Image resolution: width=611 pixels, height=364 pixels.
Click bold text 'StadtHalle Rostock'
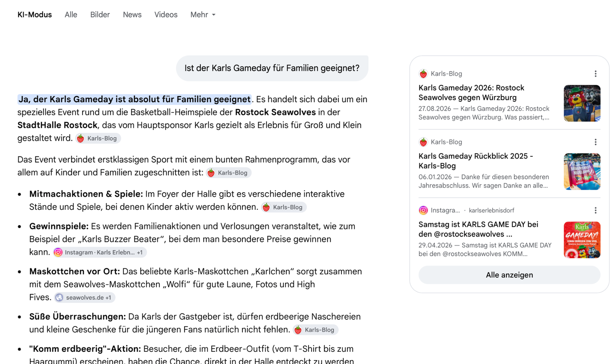pos(57,126)
